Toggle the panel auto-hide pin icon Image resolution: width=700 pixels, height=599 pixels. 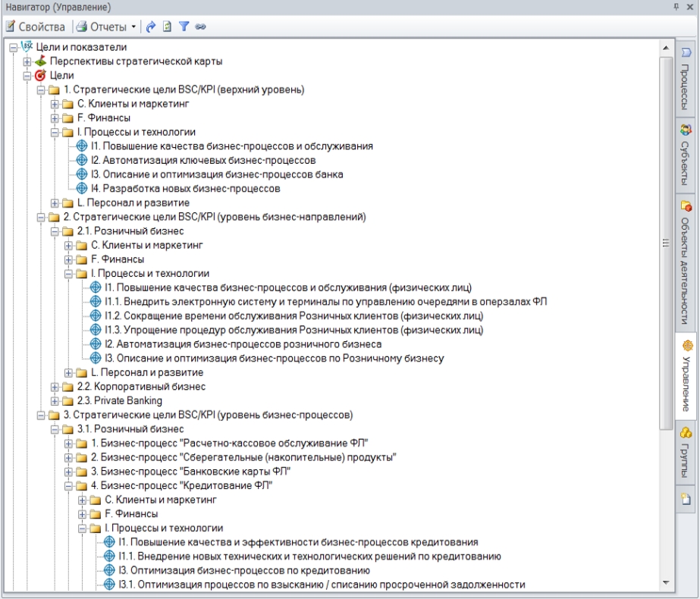pos(677,7)
